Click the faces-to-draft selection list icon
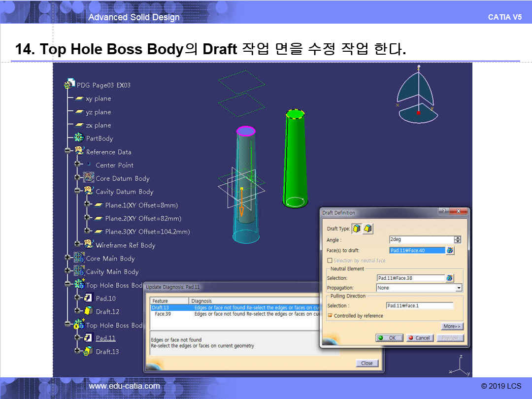The width and height of the screenshot is (532, 399). 450,251
